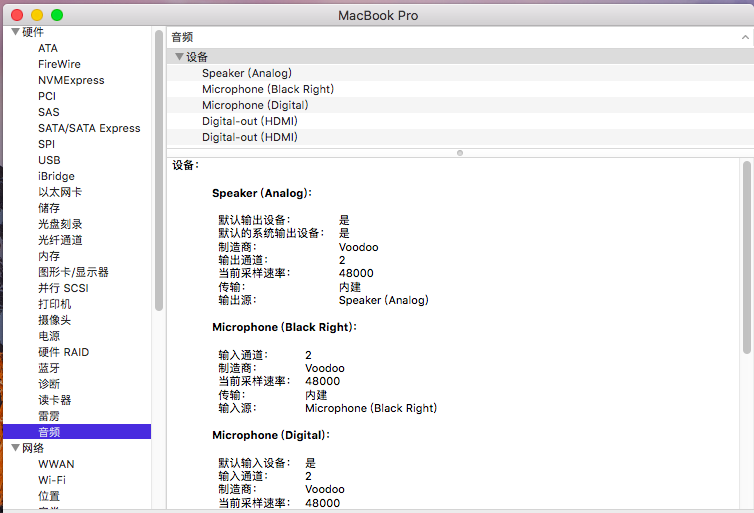The image size is (754, 513).
Task: Open 雷雳 section
Action: tap(49, 416)
